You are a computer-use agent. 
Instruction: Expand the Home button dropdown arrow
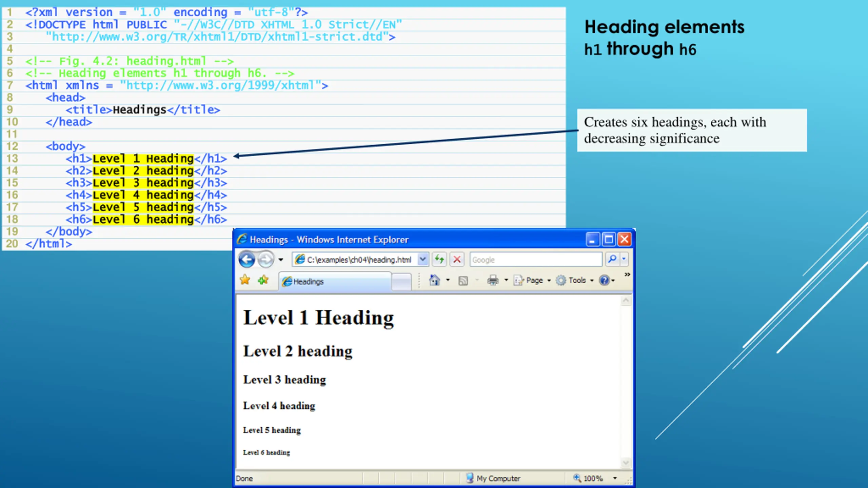point(448,280)
